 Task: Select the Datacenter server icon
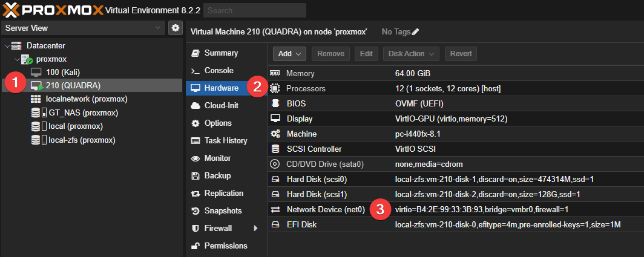pos(17,45)
